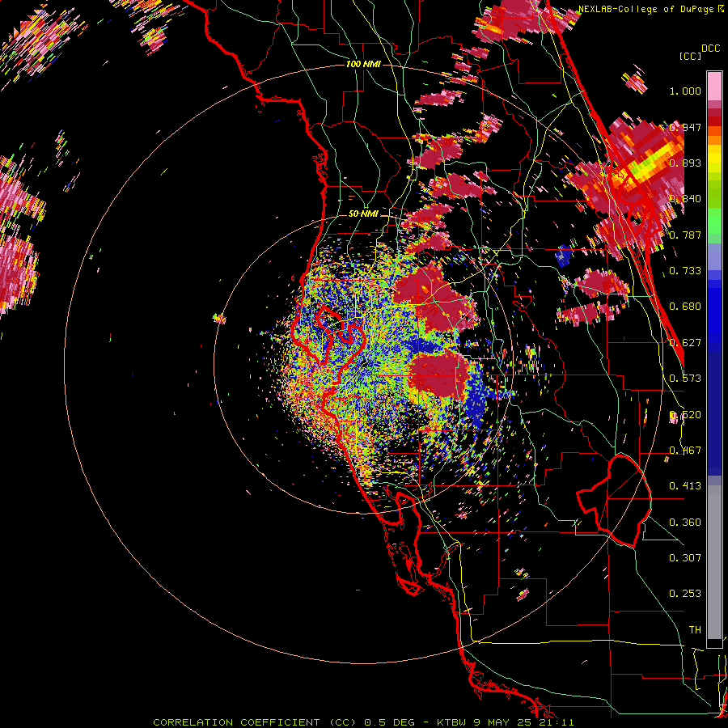The height and width of the screenshot is (728, 728).
Task: Click the 50 NMI range ring label
Action: pos(363,214)
